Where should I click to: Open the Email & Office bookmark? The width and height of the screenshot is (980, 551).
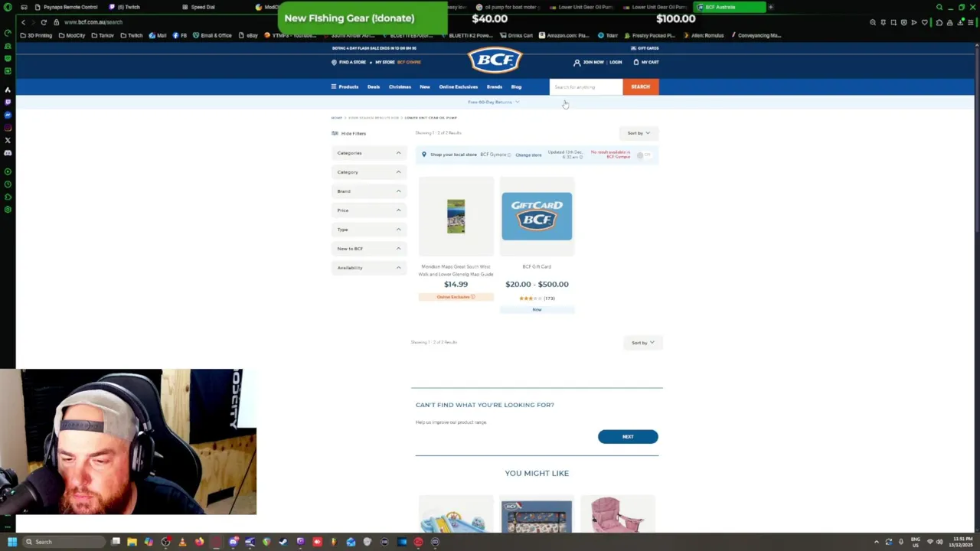[x=212, y=35]
